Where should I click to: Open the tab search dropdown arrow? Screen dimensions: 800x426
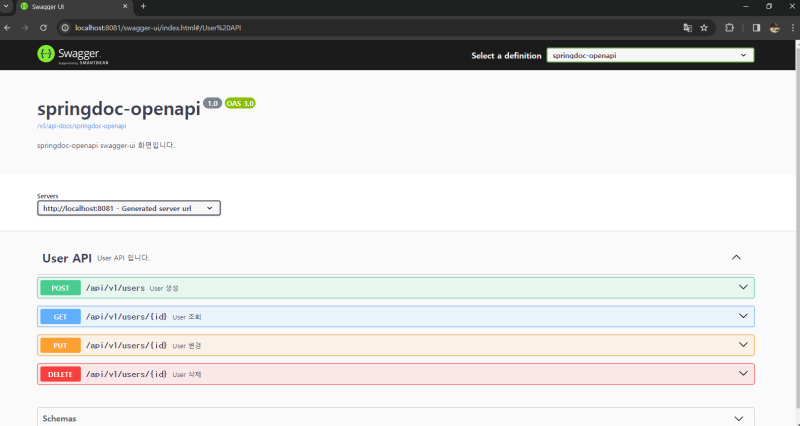[x=6, y=6]
